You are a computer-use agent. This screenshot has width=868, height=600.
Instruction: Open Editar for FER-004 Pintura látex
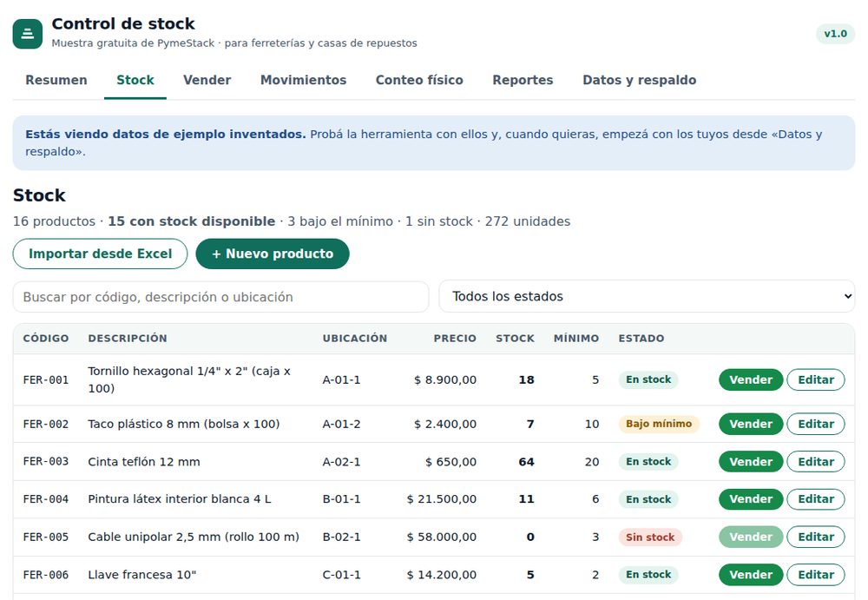pos(816,499)
